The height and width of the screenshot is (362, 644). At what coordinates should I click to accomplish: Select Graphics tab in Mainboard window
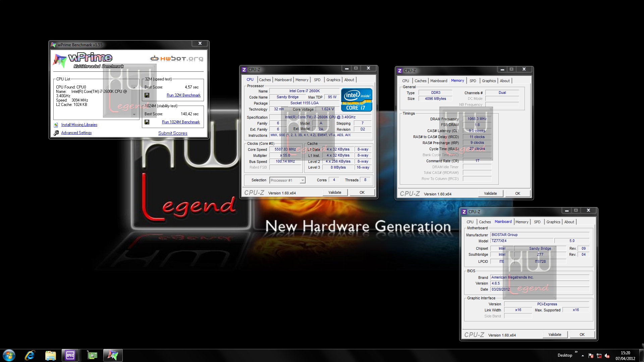(x=553, y=222)
